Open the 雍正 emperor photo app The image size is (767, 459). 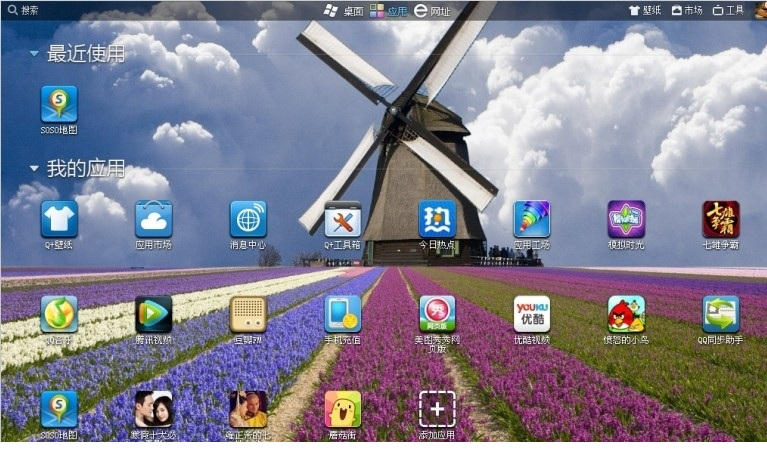tap(248, 409)
